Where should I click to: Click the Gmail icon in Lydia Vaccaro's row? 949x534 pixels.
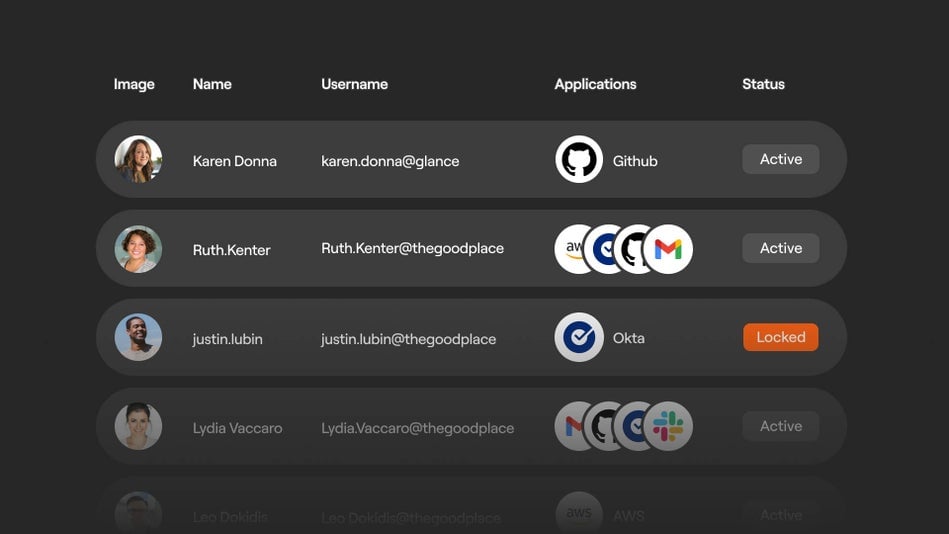pyautogui.click(x=569, y=427)
